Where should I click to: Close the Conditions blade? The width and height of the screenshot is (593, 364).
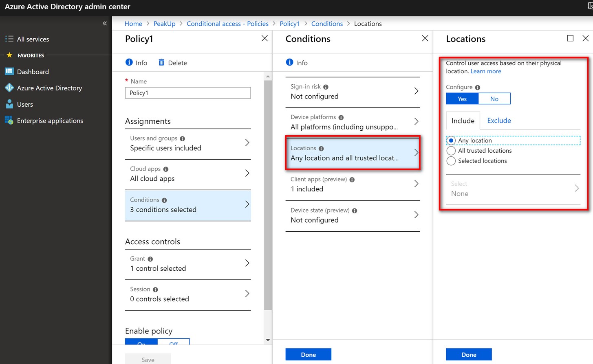425,38
